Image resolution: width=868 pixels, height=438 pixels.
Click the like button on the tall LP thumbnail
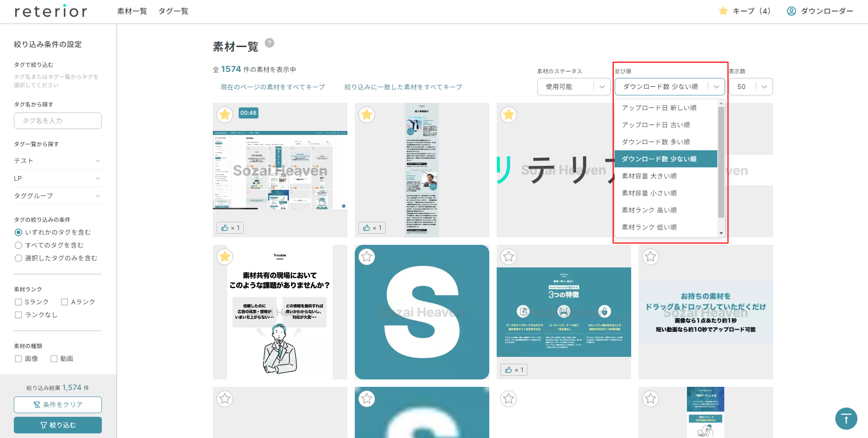click(372, 228)
